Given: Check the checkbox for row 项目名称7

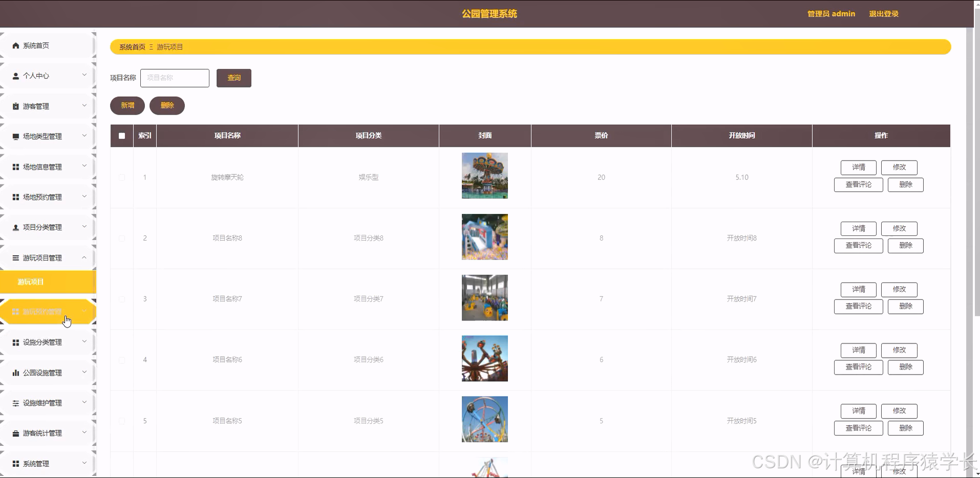Looking at the screenshot, I should pyautogui.click(x=122, y=299).
